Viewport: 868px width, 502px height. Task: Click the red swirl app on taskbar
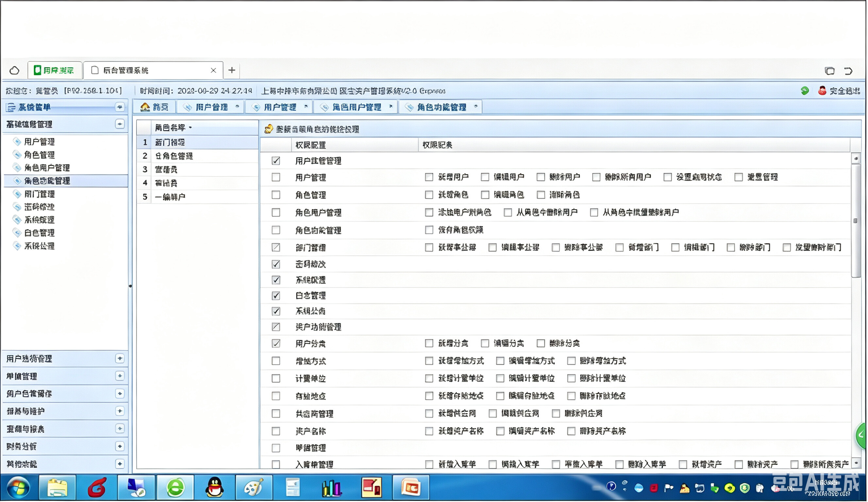pos(97,488)
